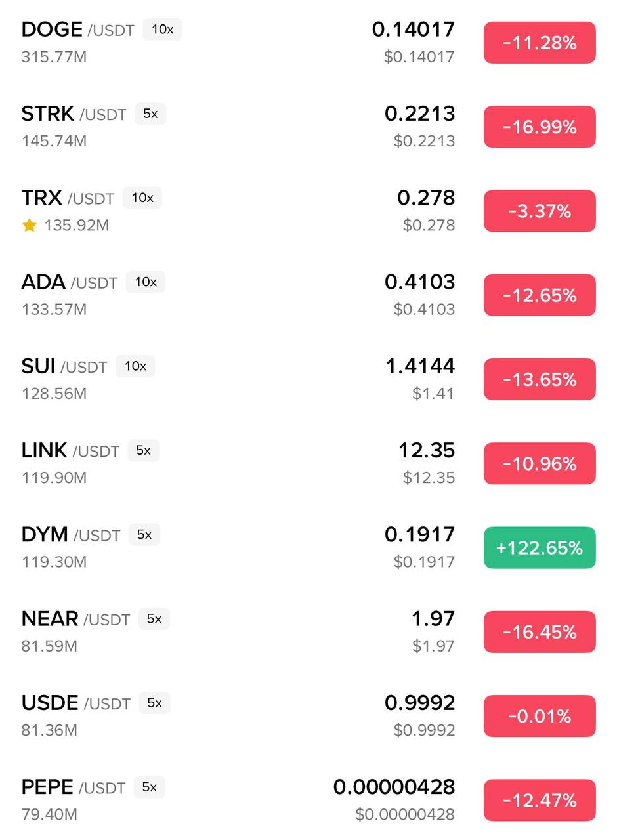Tap the SUI 10x leverage tag

click(135, 366)
